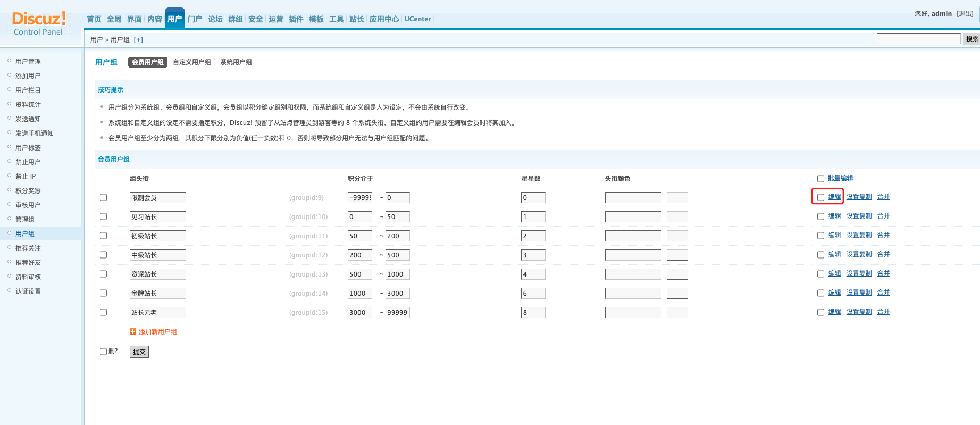Click the search box at top right
Viewport: 980px width, 425px height.
918,39
